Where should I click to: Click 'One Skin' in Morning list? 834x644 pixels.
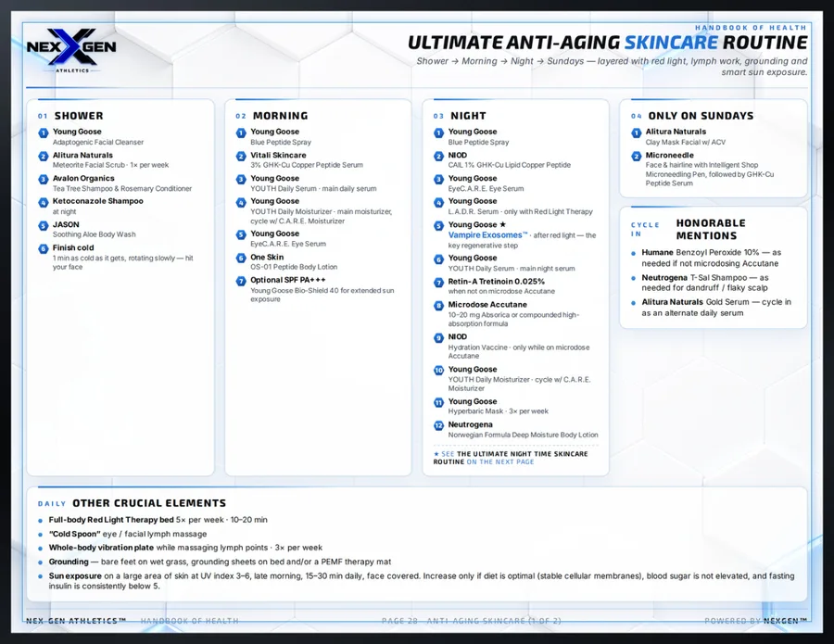pos(267,257)
